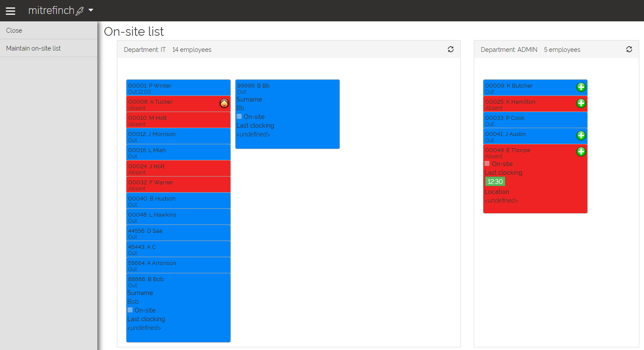This screenshot has height=350, width=644.
Task: Click the Department: ADMIN header label
Action: click(509, 50)
